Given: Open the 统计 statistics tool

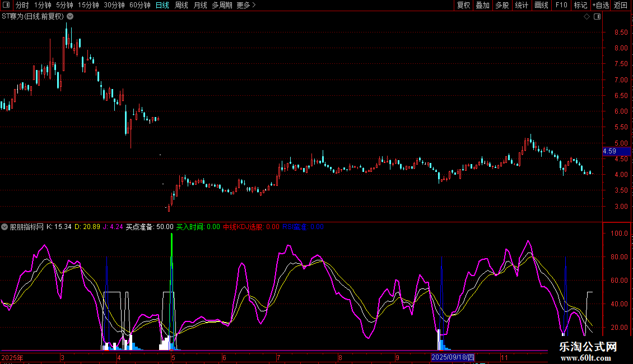Looking at the screenshot, I should tap(522, 6).
